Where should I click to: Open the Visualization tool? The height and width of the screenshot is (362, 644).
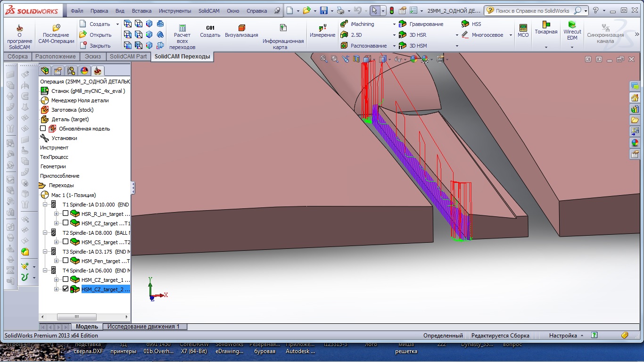click(241, 29)
